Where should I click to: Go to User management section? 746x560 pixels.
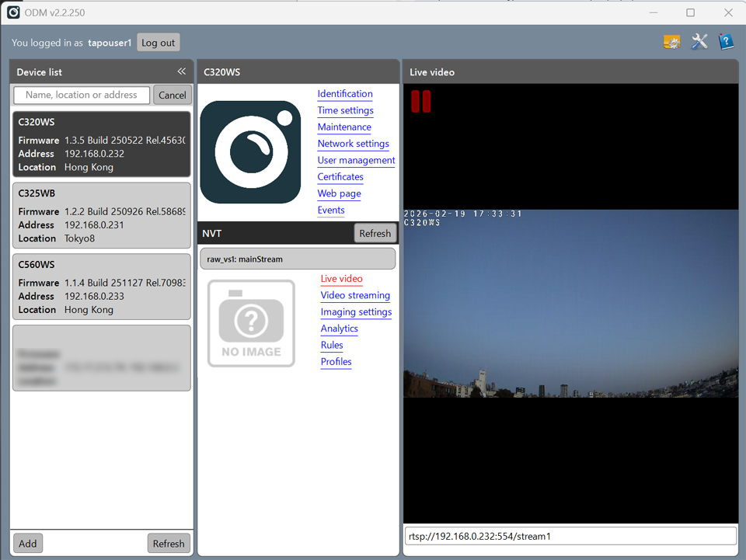(x=356, y=160)
